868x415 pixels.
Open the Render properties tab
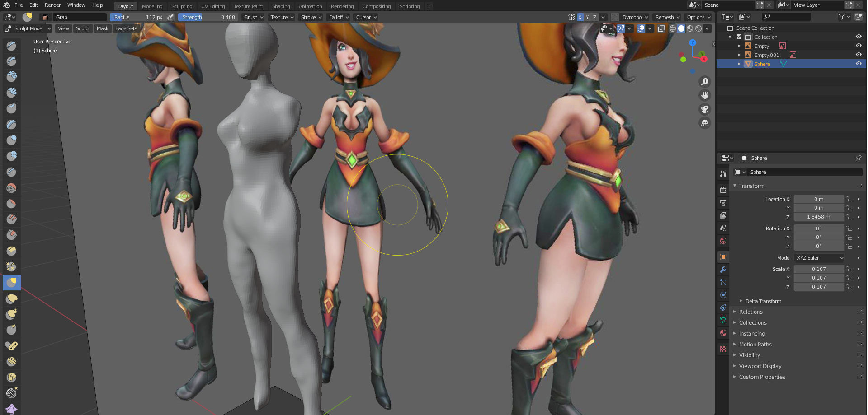(723, 190)
